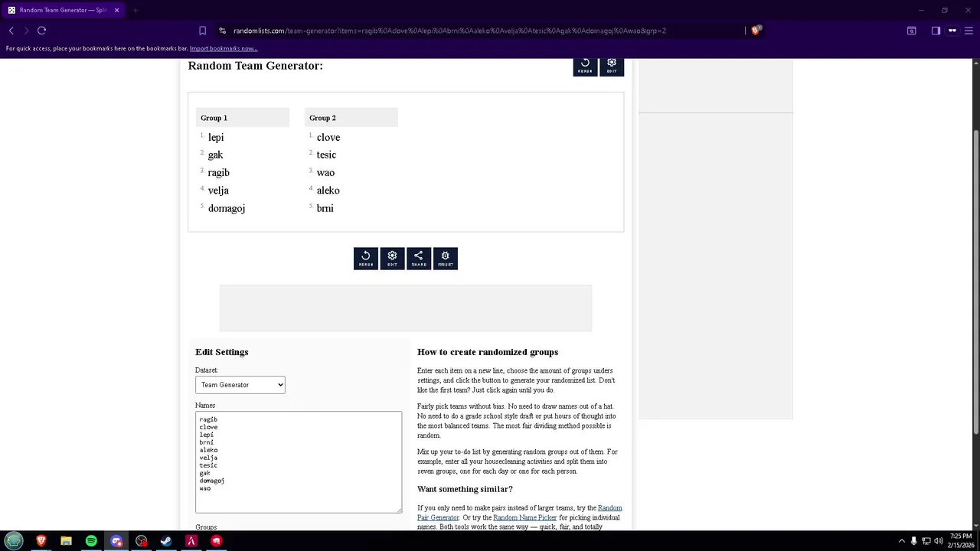Click the microphone tray icon
The image size is (980, 551).
coord(913,541)
